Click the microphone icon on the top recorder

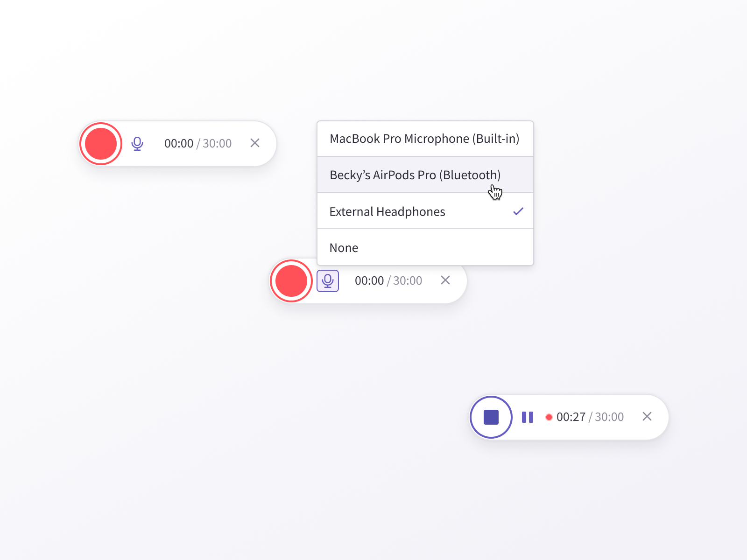pyautogui.click(x=138, y=144)
